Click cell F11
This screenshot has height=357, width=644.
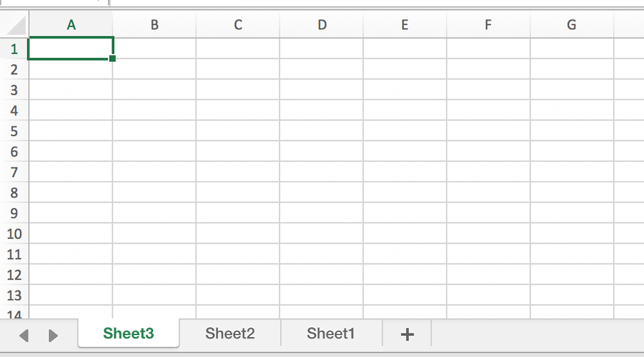pyautogui.click(x=488, y=254)
